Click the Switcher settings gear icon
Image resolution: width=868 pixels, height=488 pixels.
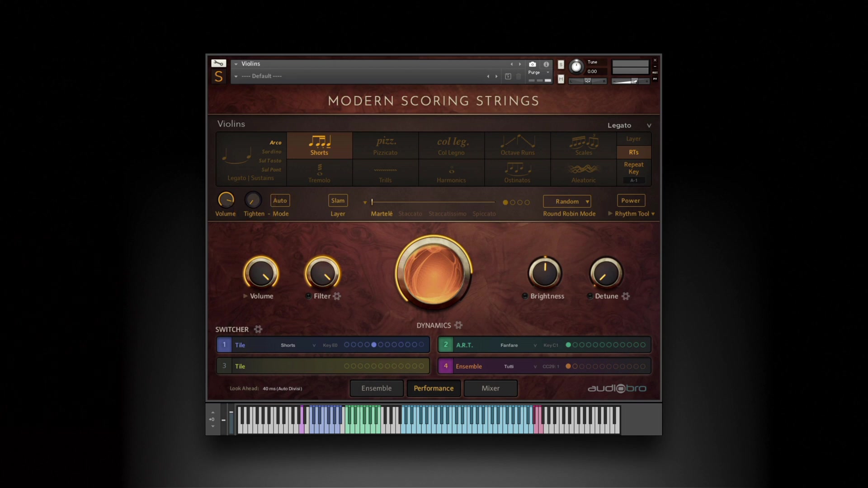(258, 329)
